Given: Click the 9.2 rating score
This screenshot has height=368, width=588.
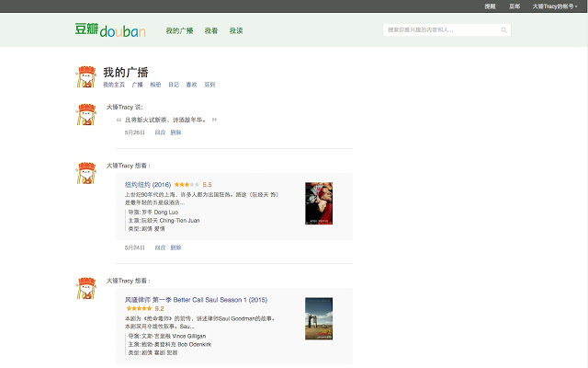Looking at the screenshot, I should pos(159,309).
